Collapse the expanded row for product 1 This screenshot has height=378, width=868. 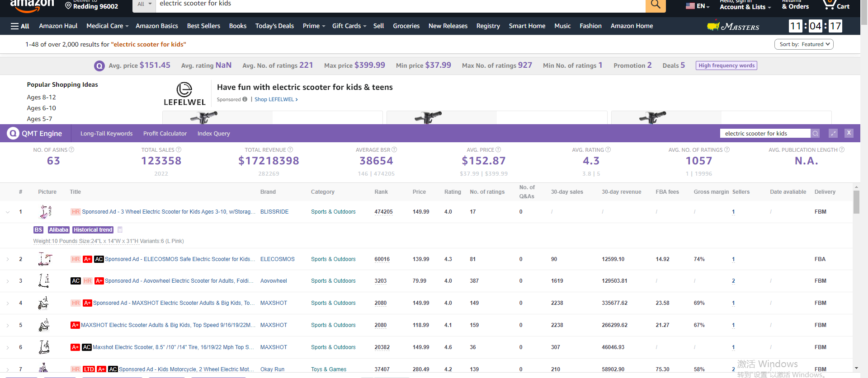pyautogui.click(x=8, y=212)
